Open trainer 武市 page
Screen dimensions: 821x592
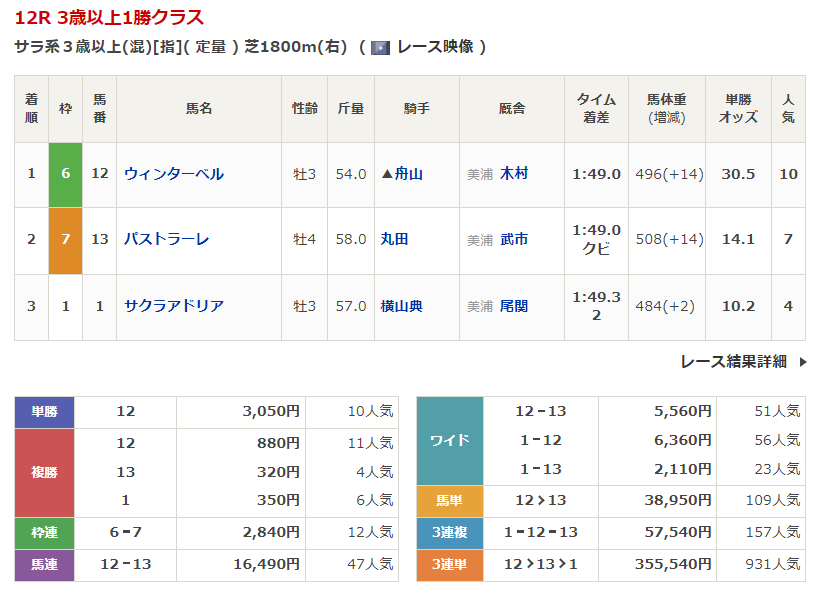click(514, 239)
